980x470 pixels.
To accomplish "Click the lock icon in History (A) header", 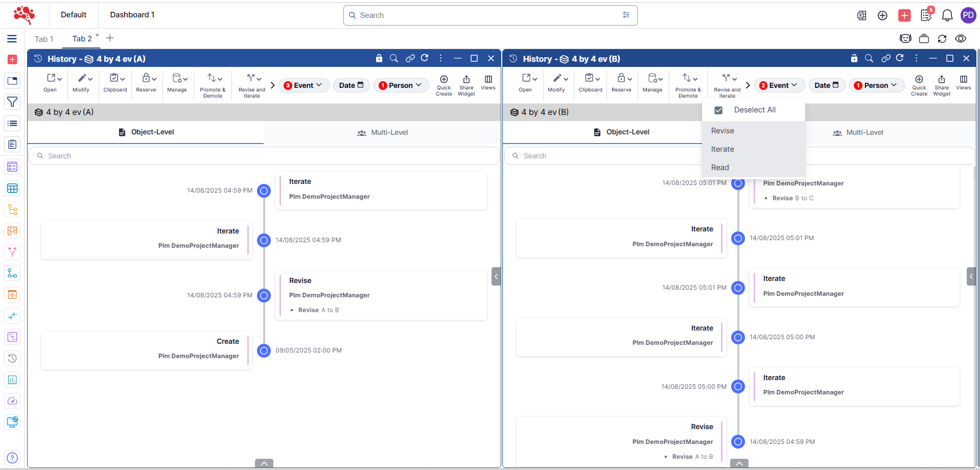I will 379,58.
